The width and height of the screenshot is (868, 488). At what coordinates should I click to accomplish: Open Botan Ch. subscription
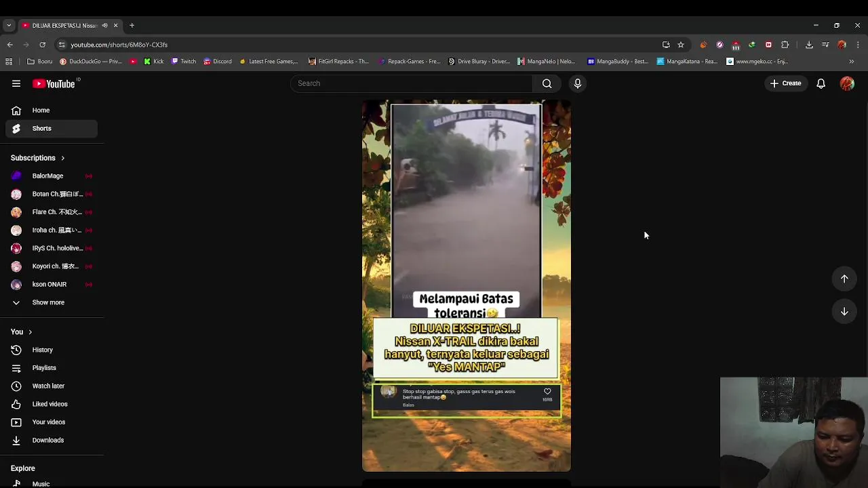pos(52,194)
